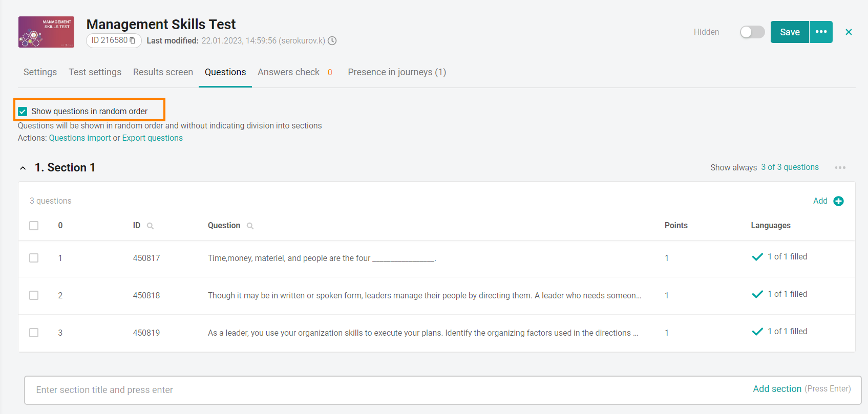Open the 3 of 3 questions dropdown
The height and width of the screenshot is (414, 868).
[x=790, y=167]
